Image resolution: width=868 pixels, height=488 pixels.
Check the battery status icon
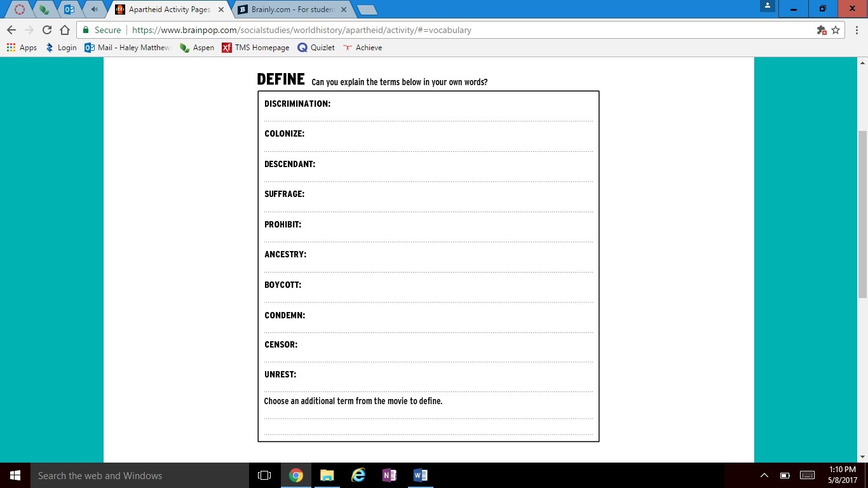click(x=785, y=475)
